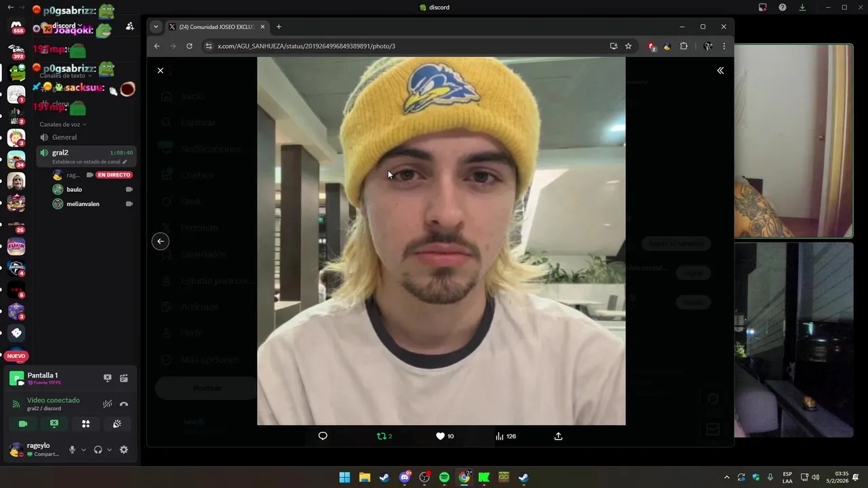Toggle noise suppression in voice panel
The height and width of the screenshot is (488, 868).
(x=107, y=404)
